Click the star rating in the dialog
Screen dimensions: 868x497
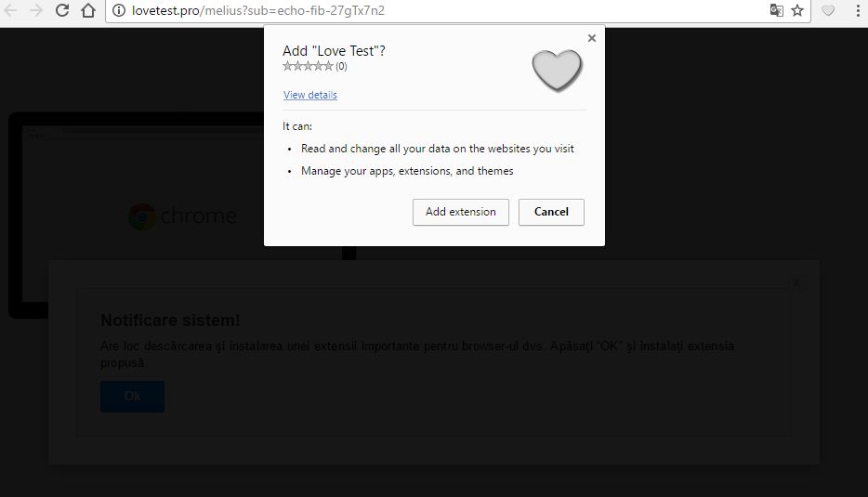[308, 66]
